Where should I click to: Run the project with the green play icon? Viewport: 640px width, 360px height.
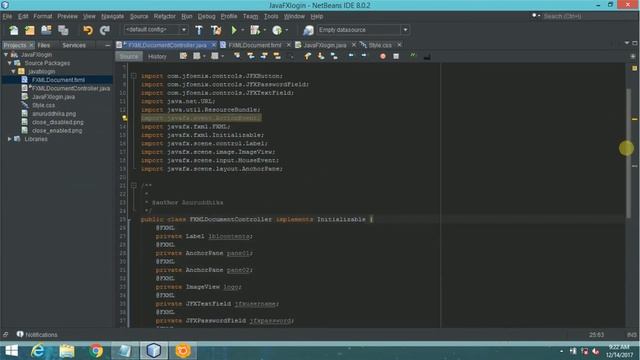tap(234, 30)
